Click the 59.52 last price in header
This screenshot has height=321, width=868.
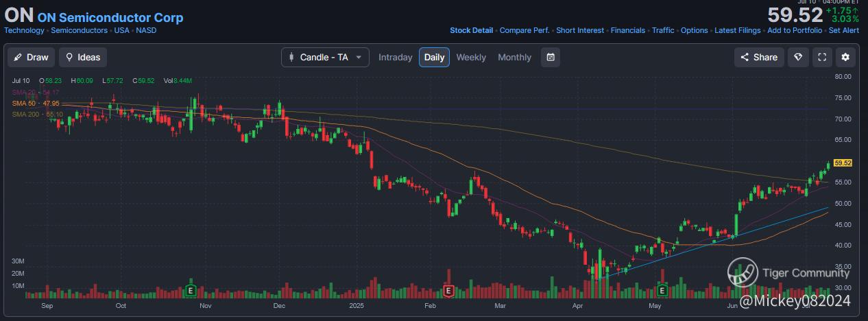794,15
